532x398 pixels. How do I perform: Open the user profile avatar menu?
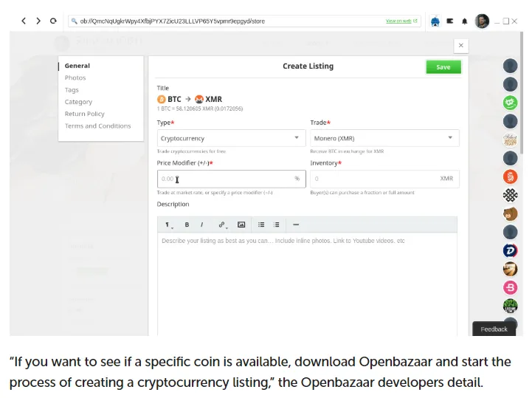click(482, 21)
